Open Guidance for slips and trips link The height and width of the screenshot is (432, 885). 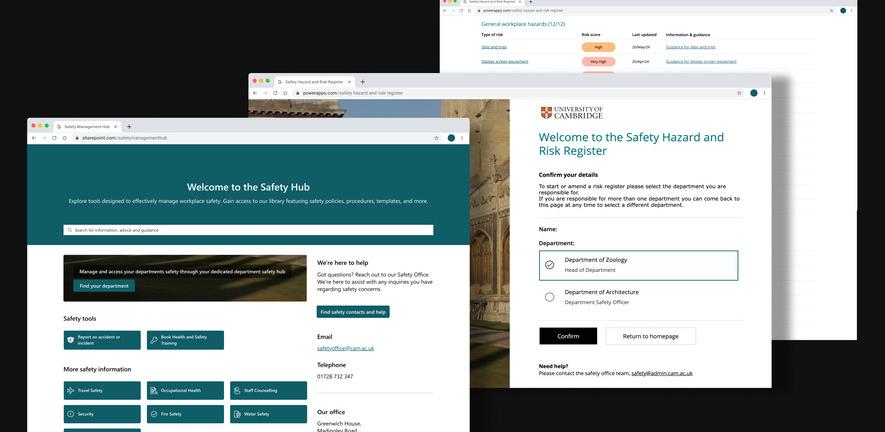[x=690, y=47]
